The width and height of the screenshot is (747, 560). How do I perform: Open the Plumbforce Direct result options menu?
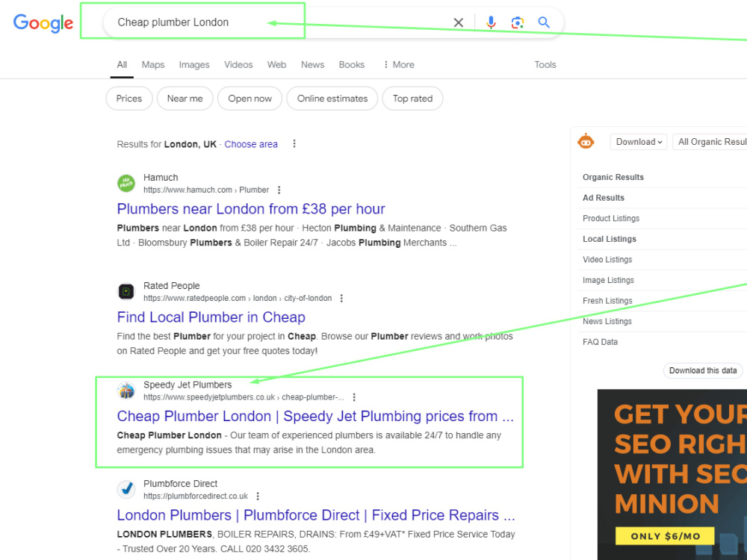pos(258,497)
